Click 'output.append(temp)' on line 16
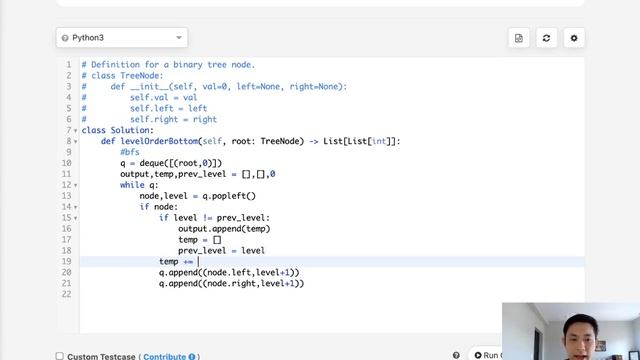The height and width of the screenshot is (360, 640). [x=224, y=229]
